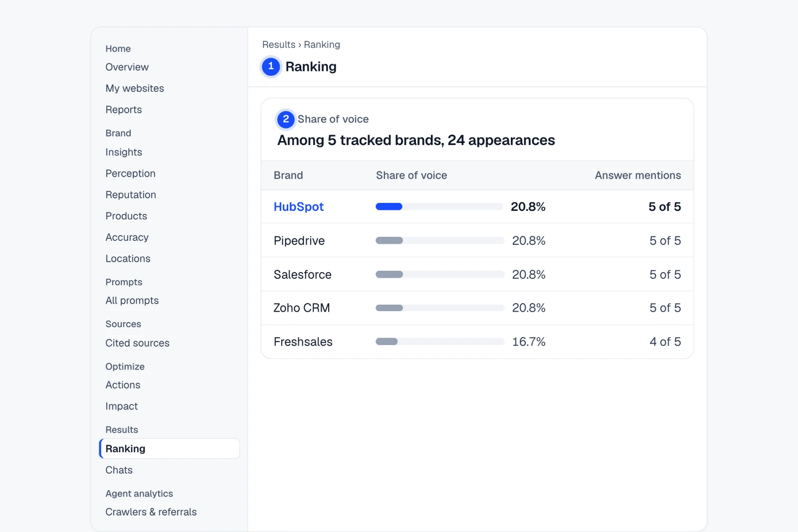Select the Ranking sidebar item
The width and height of the screenshot is (798, 532).
click(170, 449)
